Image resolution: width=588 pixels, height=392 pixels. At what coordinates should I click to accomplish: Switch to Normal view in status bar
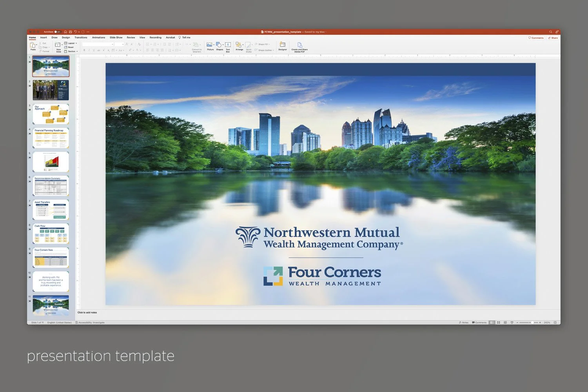pos(492,323)
